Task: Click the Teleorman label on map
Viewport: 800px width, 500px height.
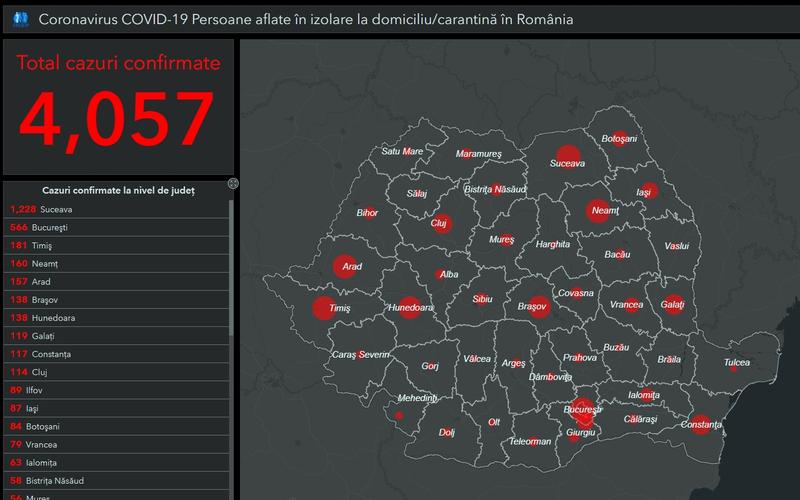Action: coord(530,441)
